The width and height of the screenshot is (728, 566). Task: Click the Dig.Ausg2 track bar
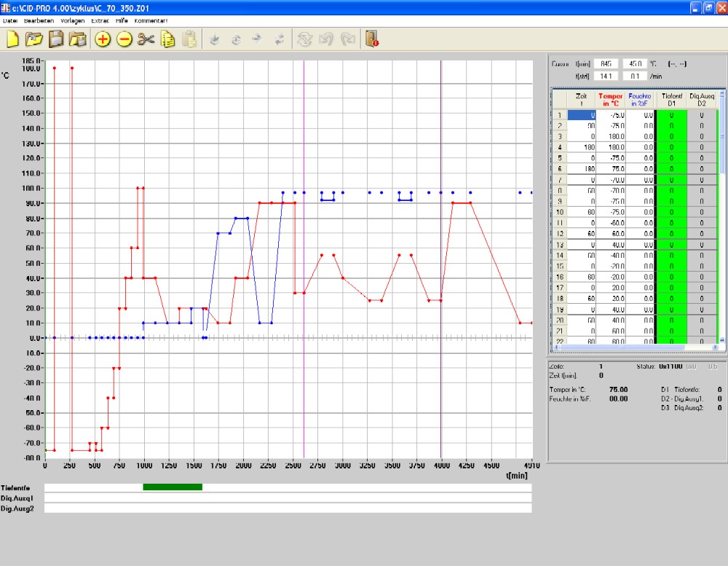click(x=288, y=508)
